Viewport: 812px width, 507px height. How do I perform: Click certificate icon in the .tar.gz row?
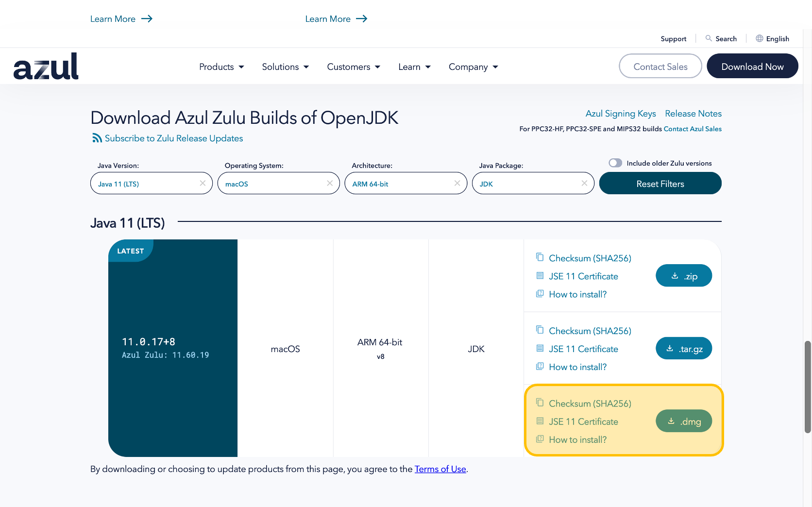coord(540,348)
